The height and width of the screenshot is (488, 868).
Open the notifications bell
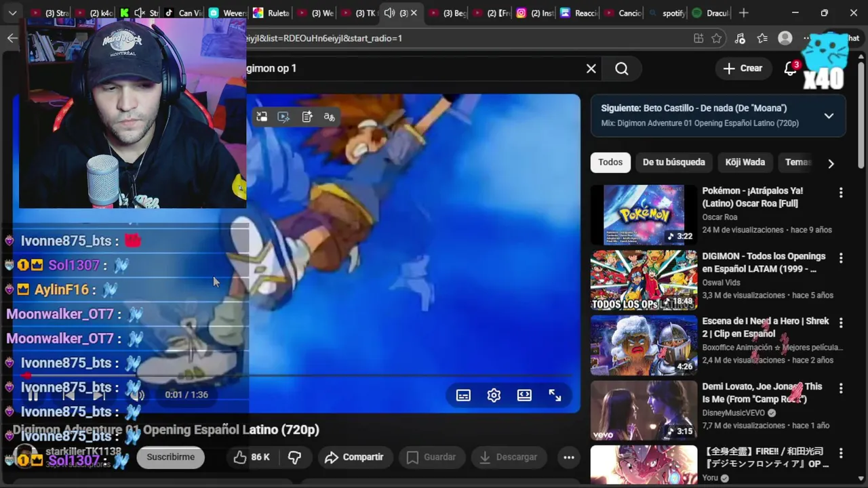coord(791,68)
